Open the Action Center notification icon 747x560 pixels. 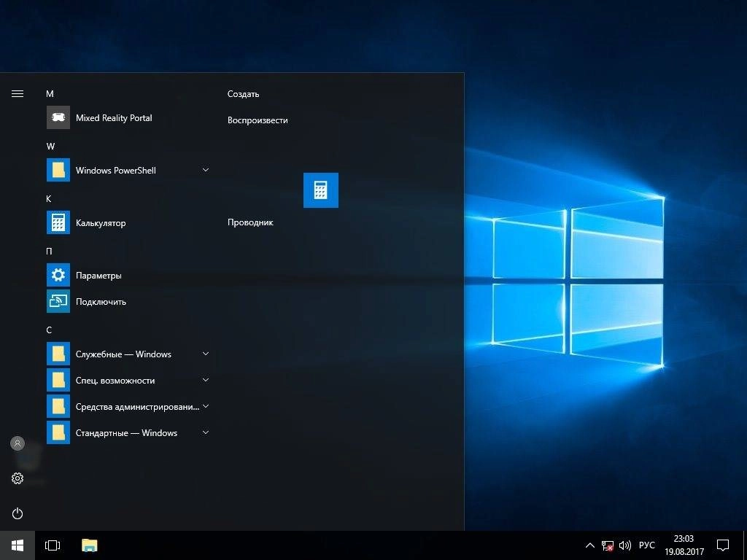click(723, 545)
